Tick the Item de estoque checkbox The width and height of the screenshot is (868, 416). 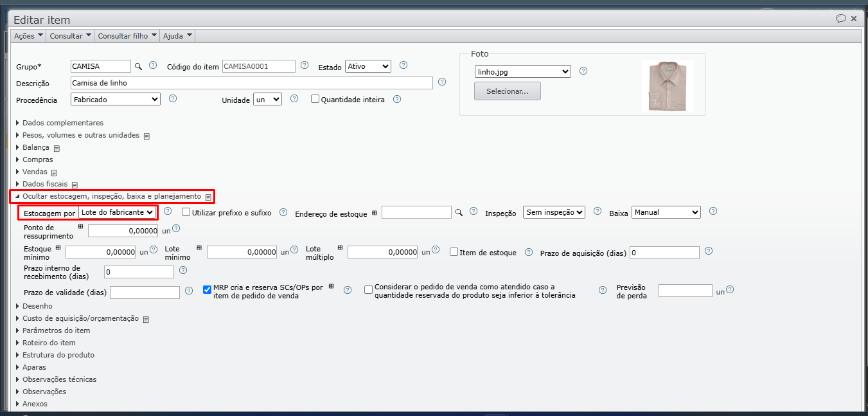(x=454, y=252)
